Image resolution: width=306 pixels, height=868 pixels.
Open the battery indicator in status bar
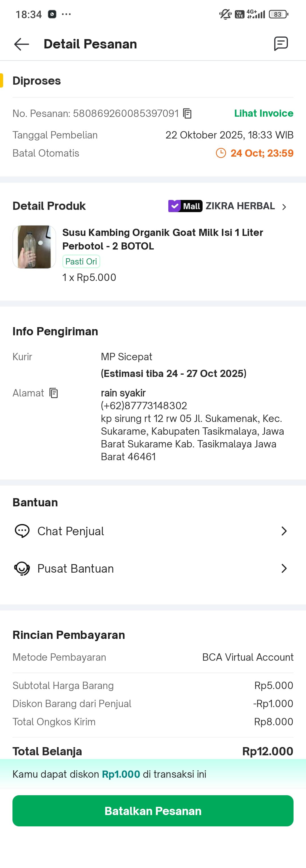278,14
